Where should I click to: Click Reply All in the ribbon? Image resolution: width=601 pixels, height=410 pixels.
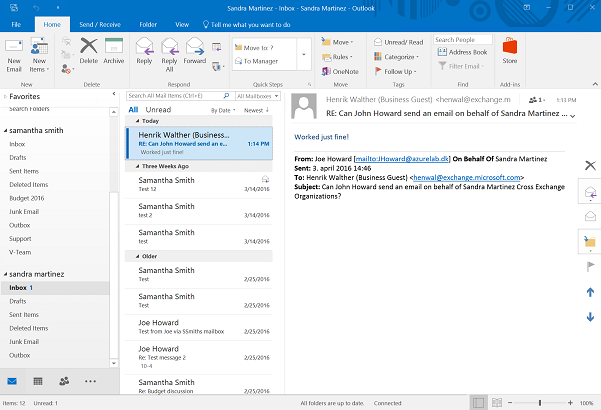[169, 55]
